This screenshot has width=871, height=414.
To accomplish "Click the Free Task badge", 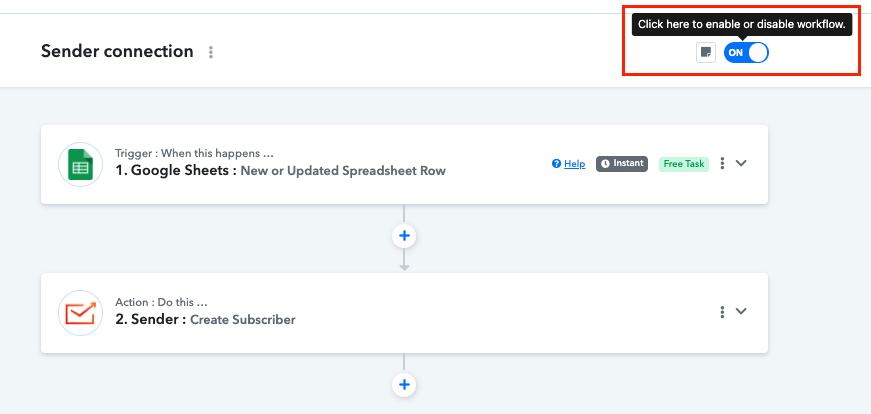I will tap(683, 164).
